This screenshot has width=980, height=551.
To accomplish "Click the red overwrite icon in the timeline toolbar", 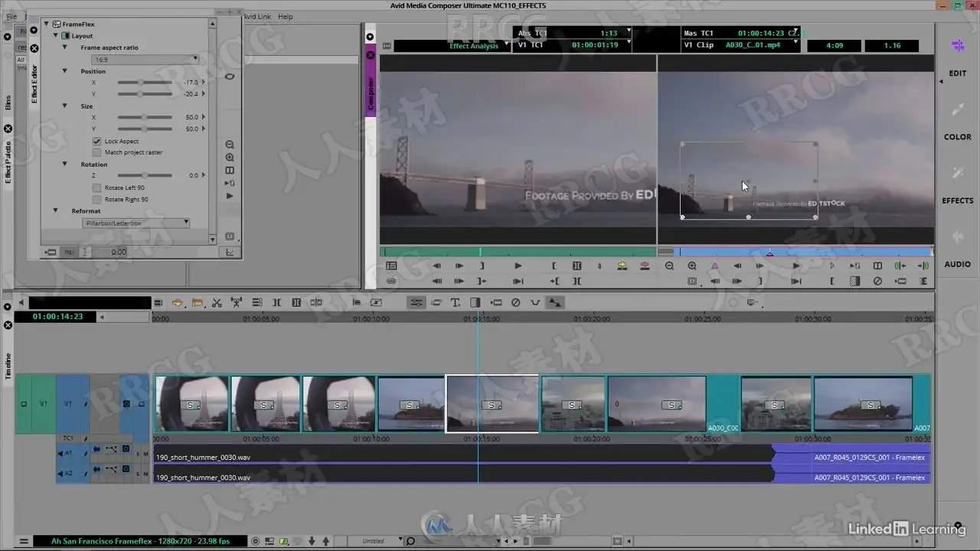I will click(197, 303).
